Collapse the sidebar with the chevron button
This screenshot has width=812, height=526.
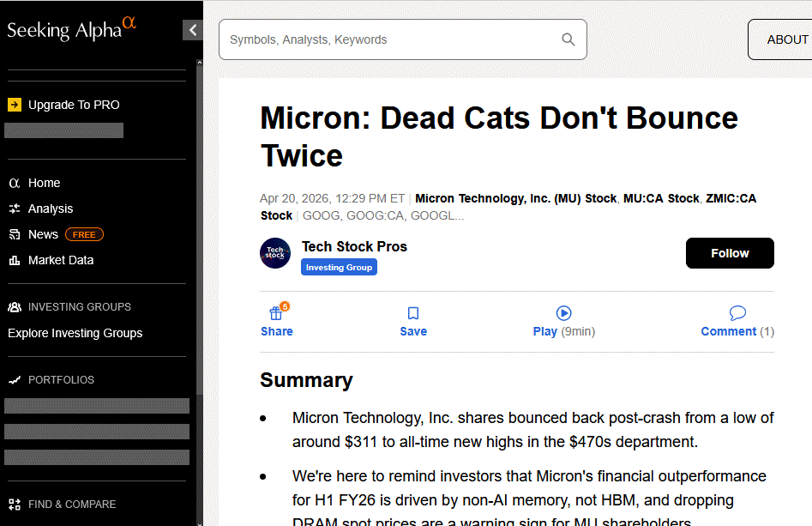click(193, 31)
